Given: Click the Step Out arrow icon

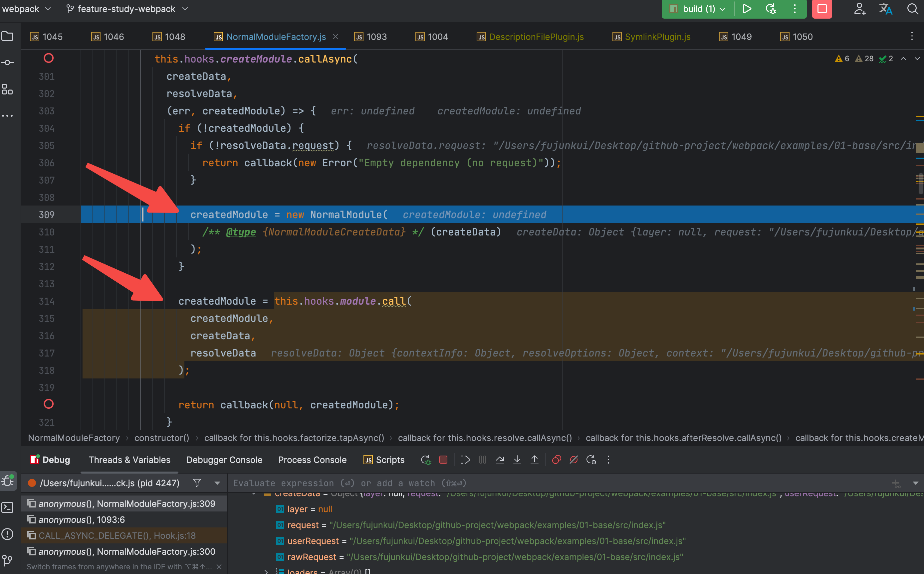Looking at the screenshot, I should pos(534,460).
